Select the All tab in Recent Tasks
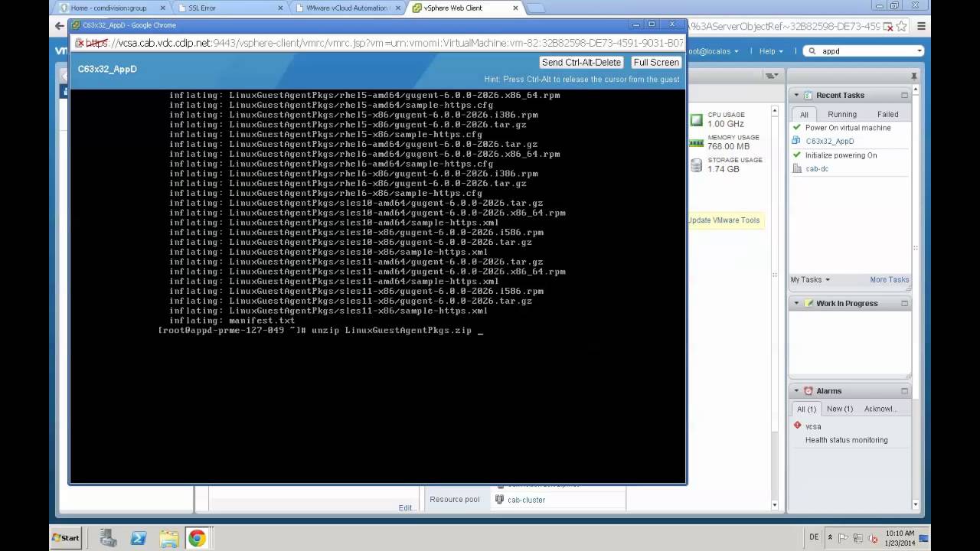Screen dimensions: 980x551 click(x=804, y=114)
